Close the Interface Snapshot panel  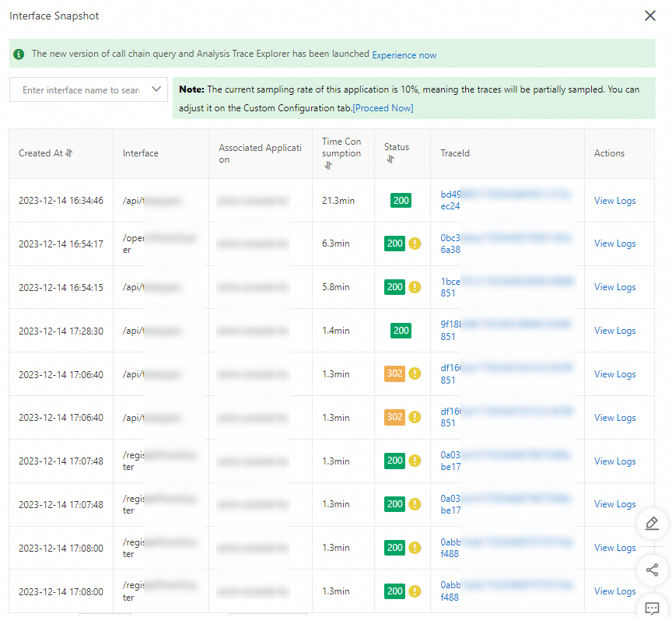pyautogui.click(x=649, y=16)
